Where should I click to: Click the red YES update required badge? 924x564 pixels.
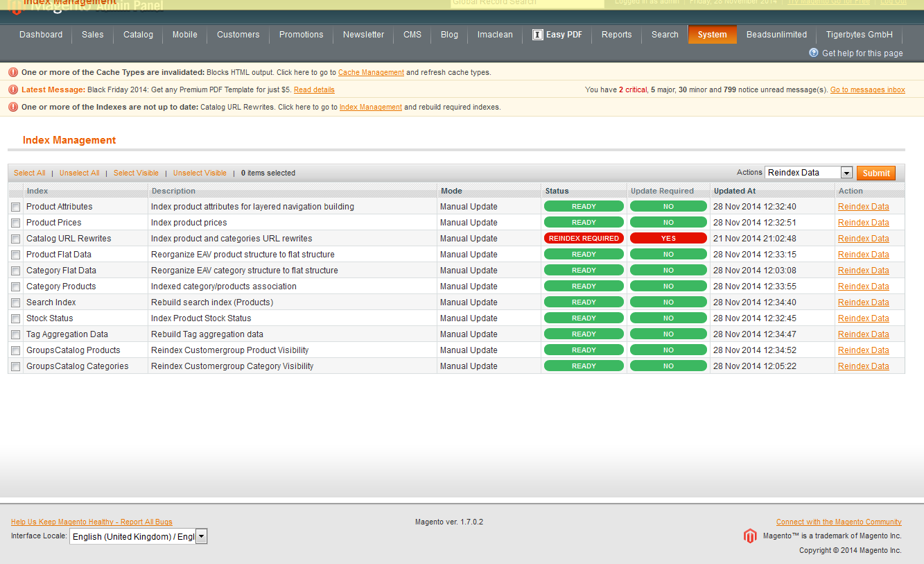pos(668,239)
